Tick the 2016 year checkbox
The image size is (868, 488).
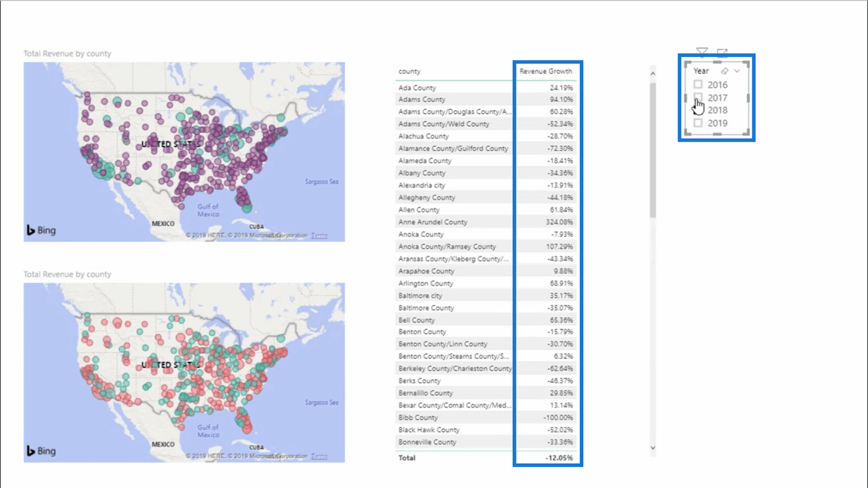[x=698, y=85]
